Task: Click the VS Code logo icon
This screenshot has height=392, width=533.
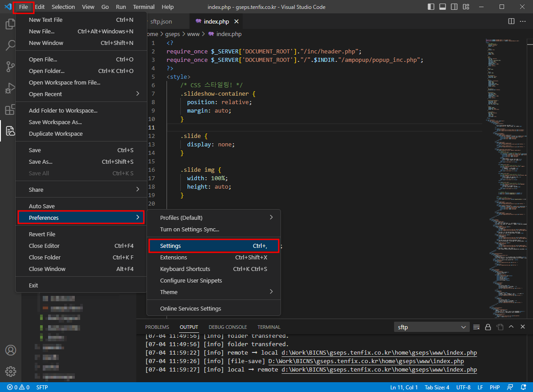Action: click(x=8, y=7)
